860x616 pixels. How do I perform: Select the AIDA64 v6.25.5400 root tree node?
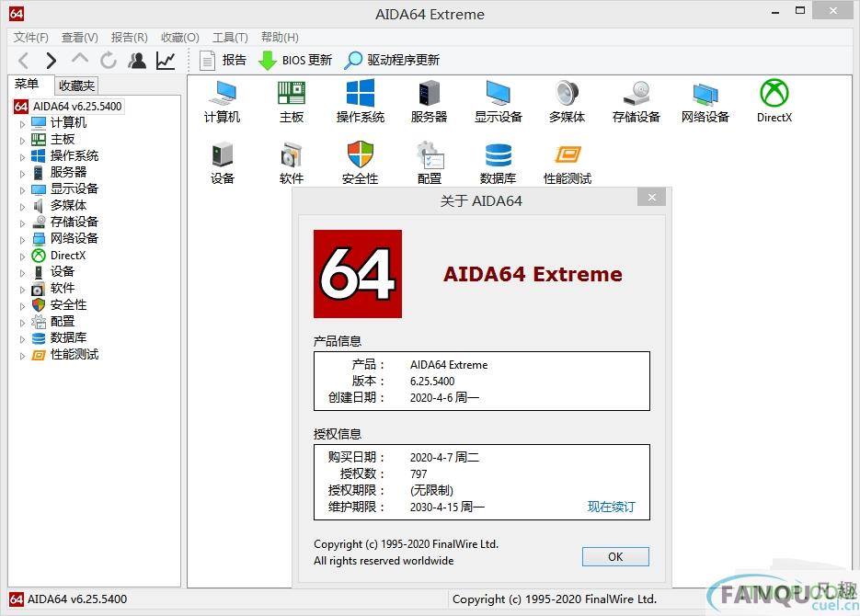click(x=69, y=107)
